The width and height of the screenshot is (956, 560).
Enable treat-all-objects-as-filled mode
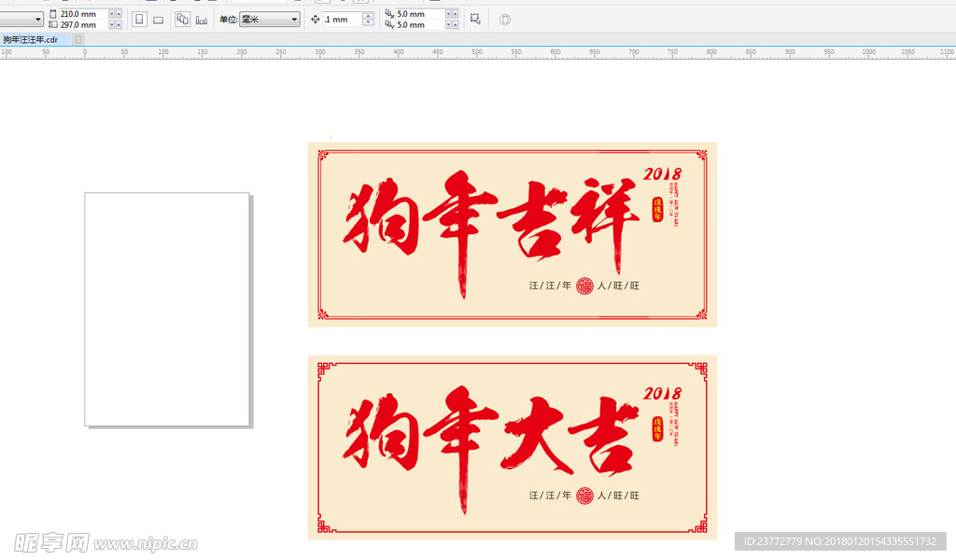503,20
